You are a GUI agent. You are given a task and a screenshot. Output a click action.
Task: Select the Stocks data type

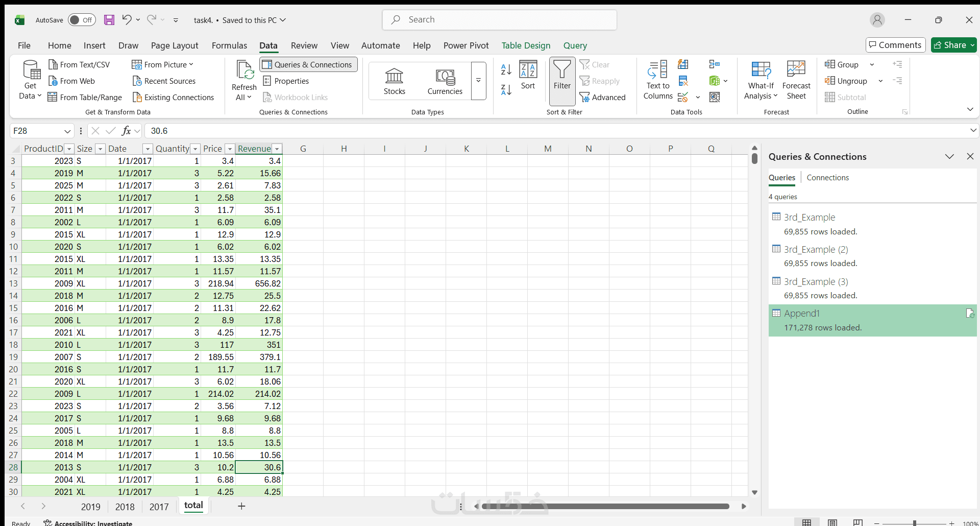[x=395, y=81]
